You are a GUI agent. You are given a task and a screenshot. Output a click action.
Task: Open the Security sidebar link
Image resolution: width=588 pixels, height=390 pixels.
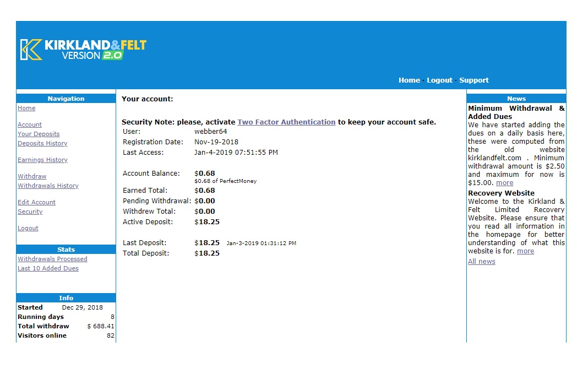[30, 212]
